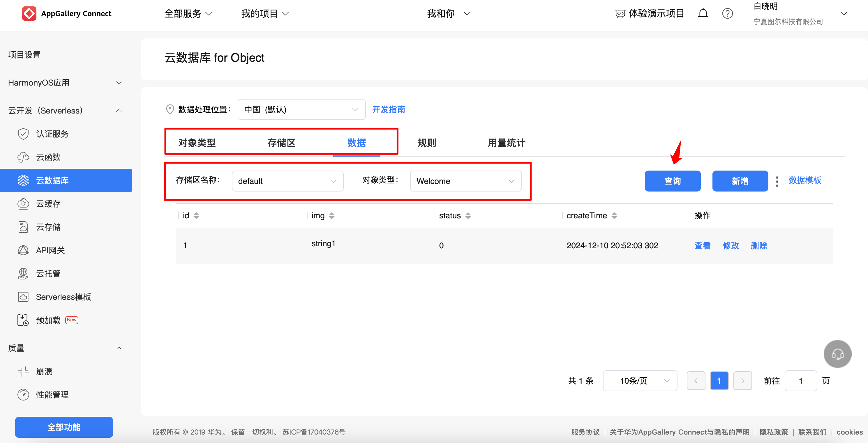Click the 云托管 globe hosting icon

23,273
